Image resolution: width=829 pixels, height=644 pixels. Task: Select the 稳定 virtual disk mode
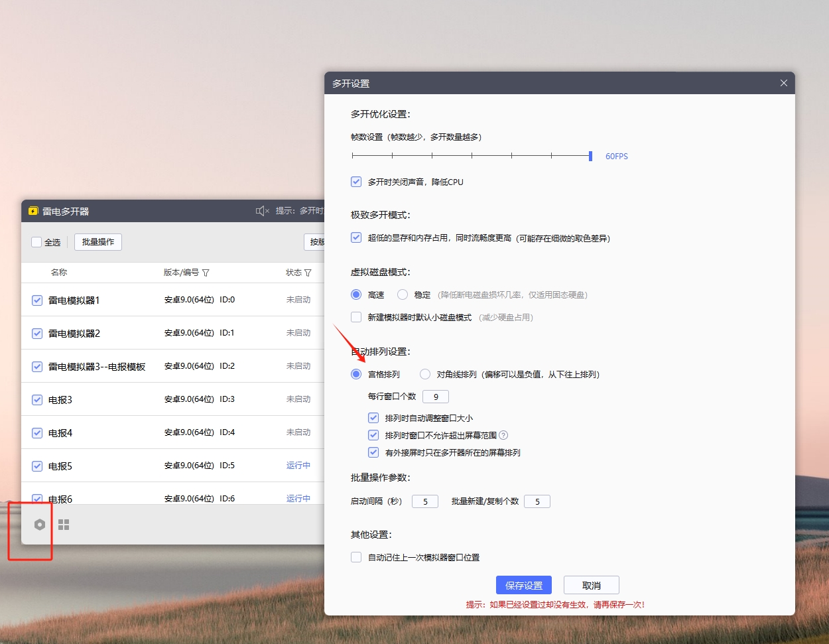[403, 294]
